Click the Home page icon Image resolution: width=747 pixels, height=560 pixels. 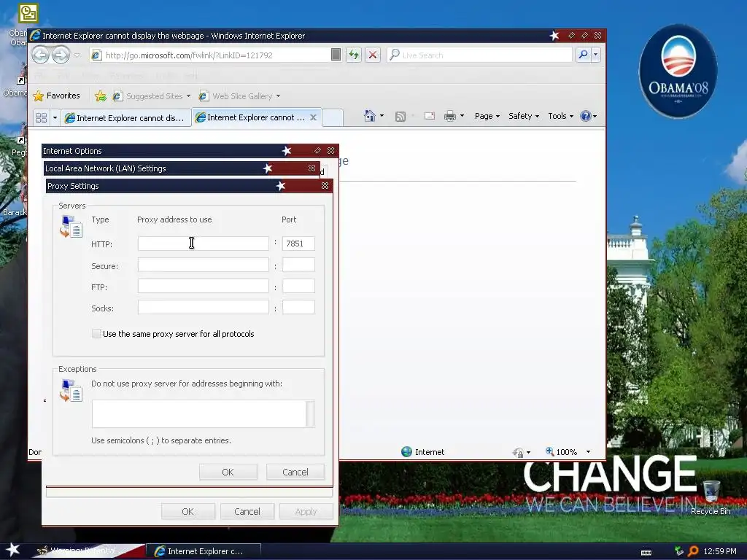(370, 116)
